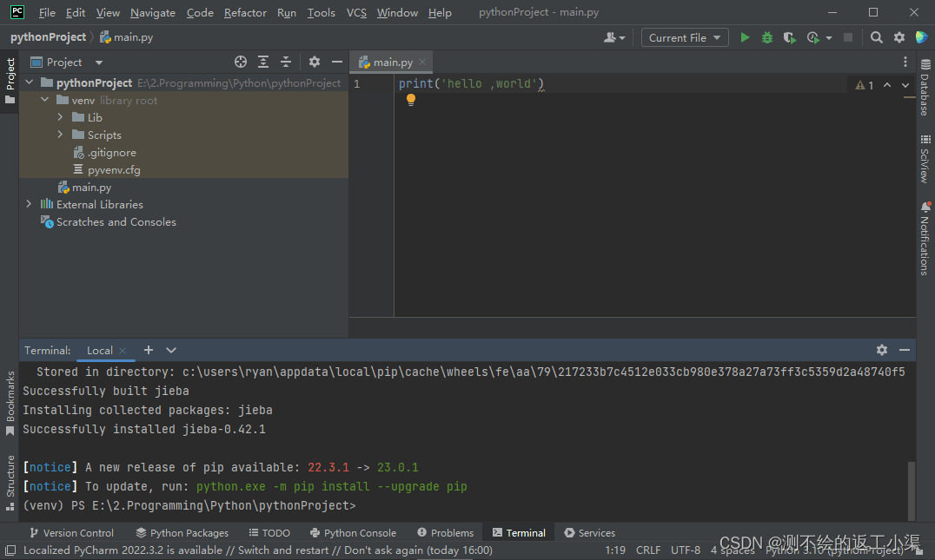Click the JetBrains Toolbox colorful icon

(921, 37)
